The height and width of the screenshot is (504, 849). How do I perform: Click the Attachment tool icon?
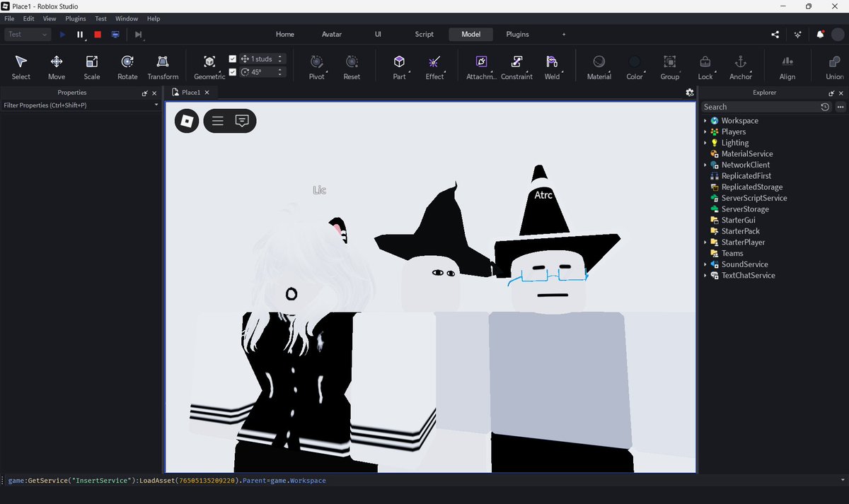[481, 62]
